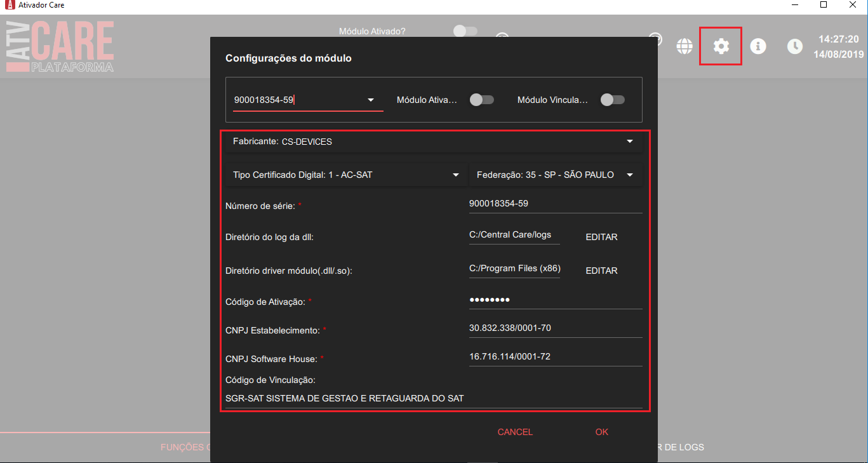868x463 pixels.
Task: Click the clock icon beside the time
Action: [x=794, y=46]
